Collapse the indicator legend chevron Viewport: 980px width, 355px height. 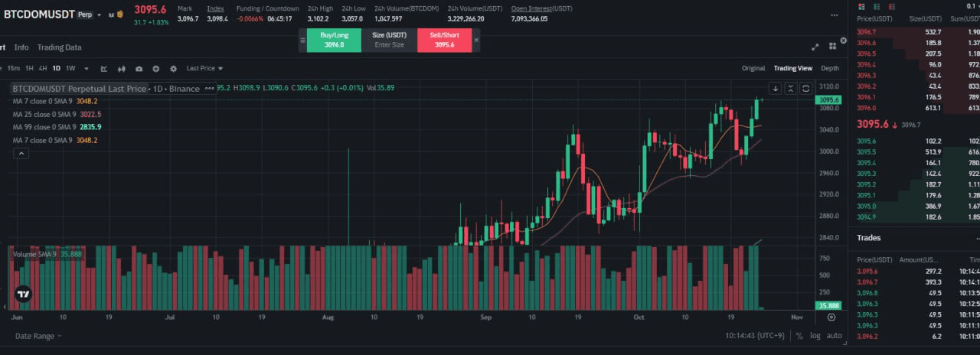coord(21,154)
